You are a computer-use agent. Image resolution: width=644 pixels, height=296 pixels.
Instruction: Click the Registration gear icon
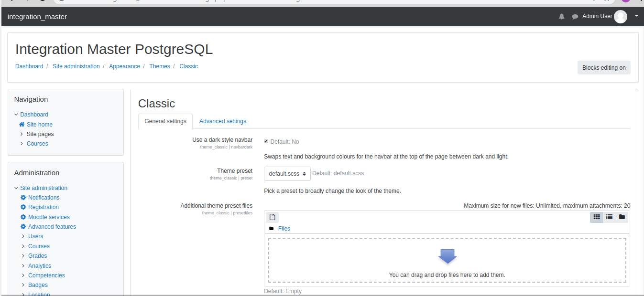coord(23,207)
